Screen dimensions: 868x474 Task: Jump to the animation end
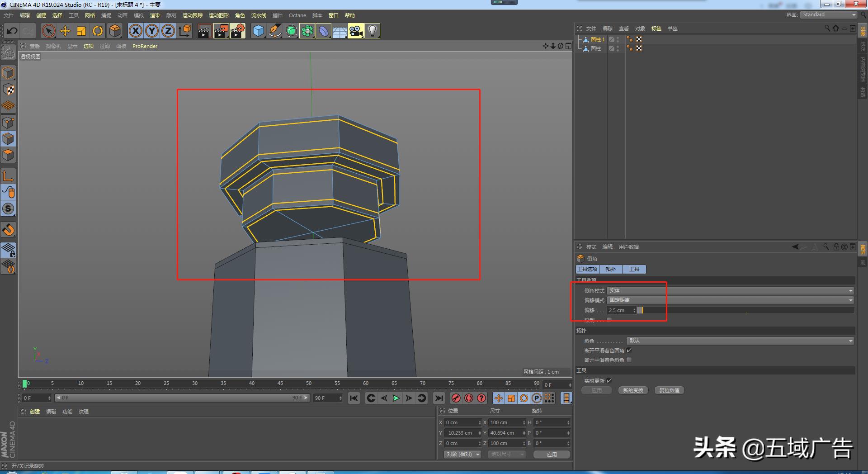439,398
